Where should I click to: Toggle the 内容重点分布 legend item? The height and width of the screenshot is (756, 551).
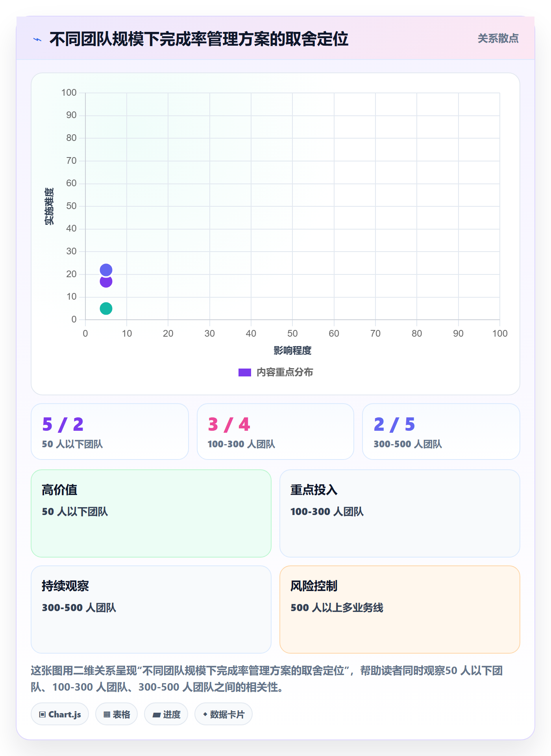275,372
